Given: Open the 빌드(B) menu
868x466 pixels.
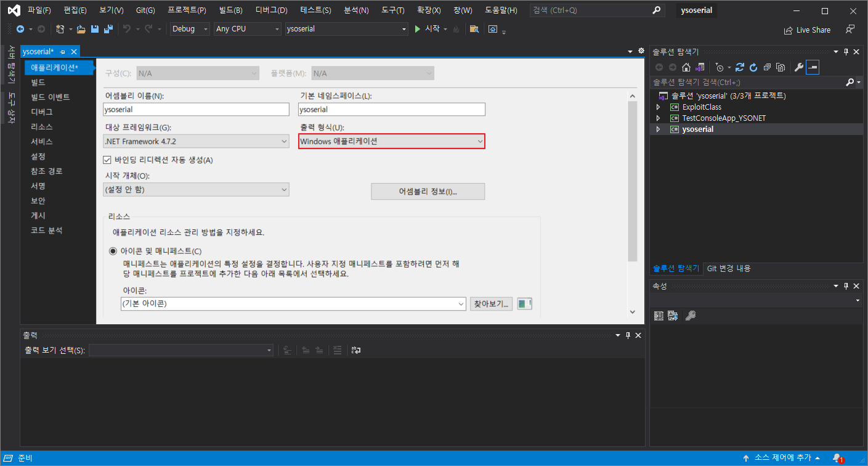Looking at the screenshot, I should 231,10.
